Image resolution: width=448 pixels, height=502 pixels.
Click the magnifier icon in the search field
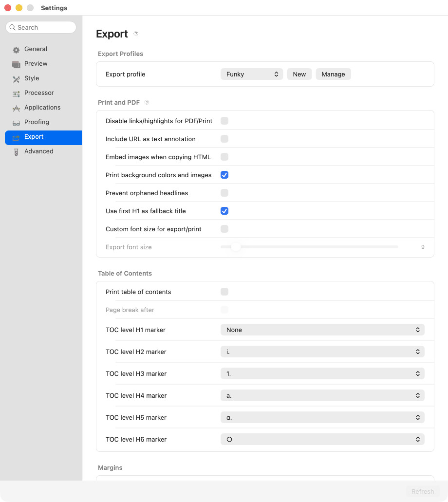pos(13,27)
